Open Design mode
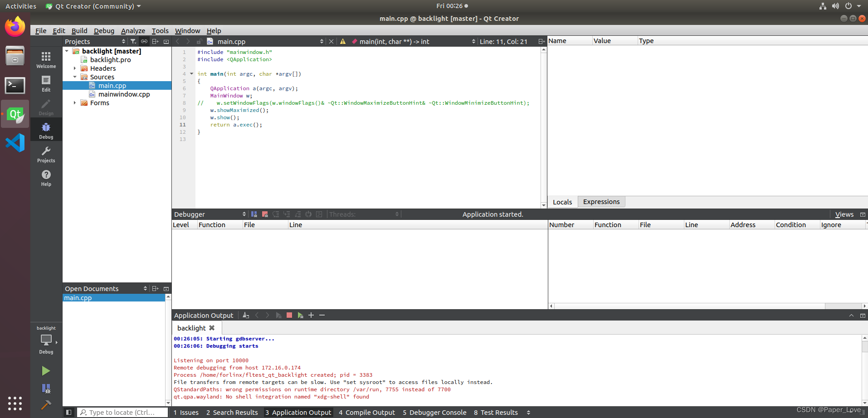This screenshot has height=418, width=868. click(45, 107)
